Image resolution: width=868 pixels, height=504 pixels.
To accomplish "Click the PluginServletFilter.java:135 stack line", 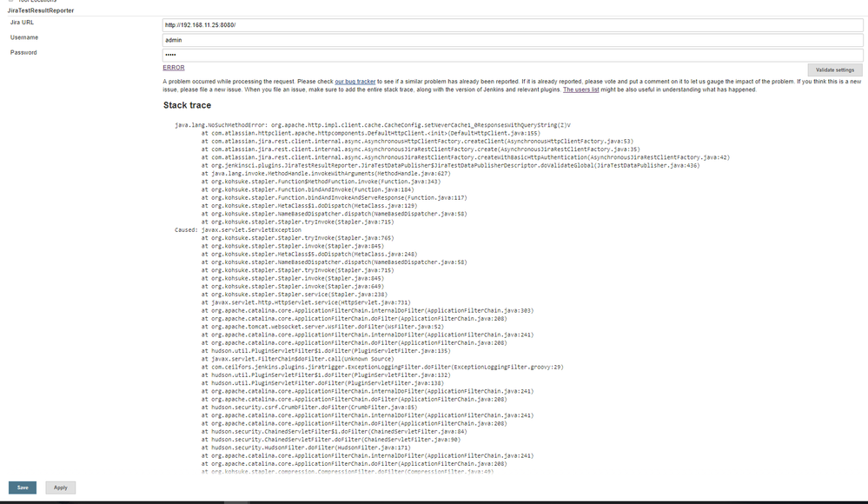I will (326, 351).
